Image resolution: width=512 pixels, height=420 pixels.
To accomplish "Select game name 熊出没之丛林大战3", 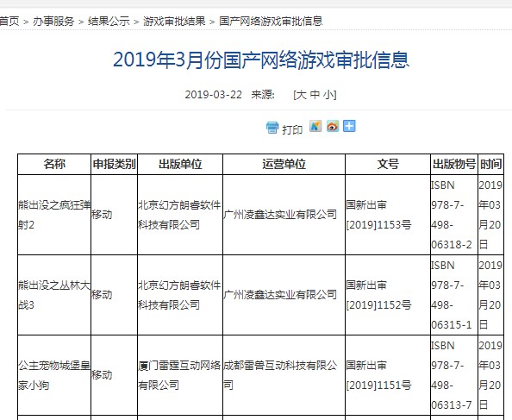I will click(54, 295).
